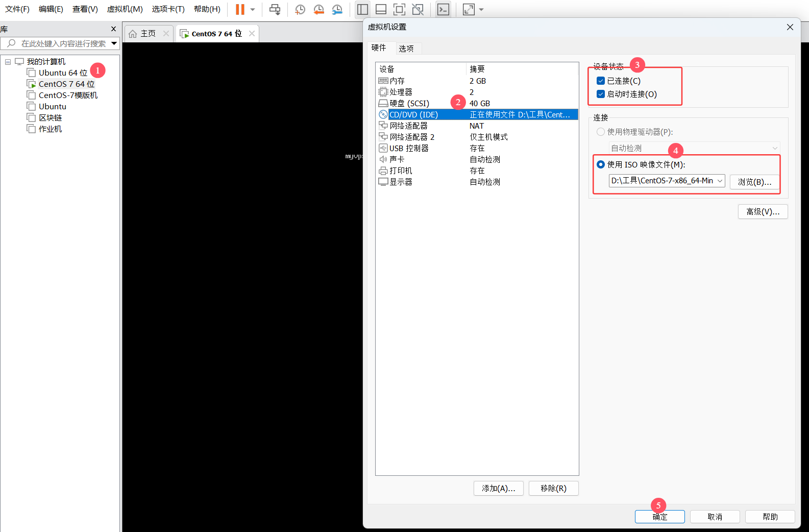809x532 pixels.
Task: Close the library panel with its X
Action: (113, 29)
